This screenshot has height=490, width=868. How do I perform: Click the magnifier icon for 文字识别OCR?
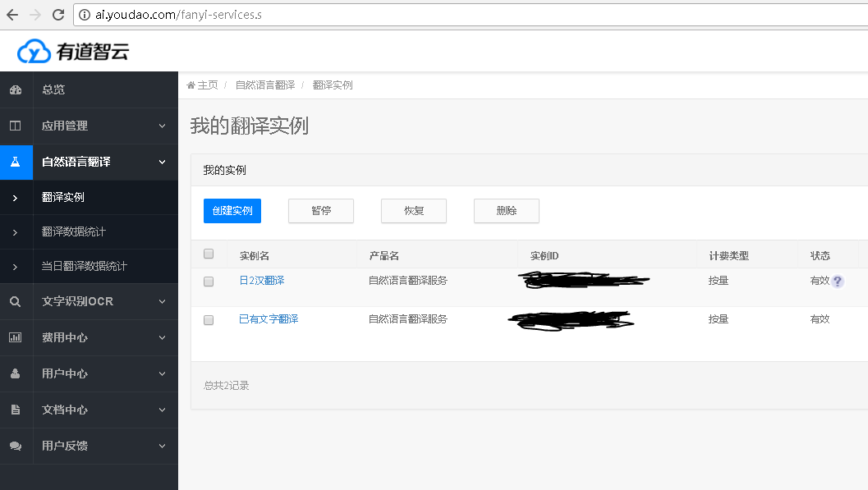[x=16, y=301]
